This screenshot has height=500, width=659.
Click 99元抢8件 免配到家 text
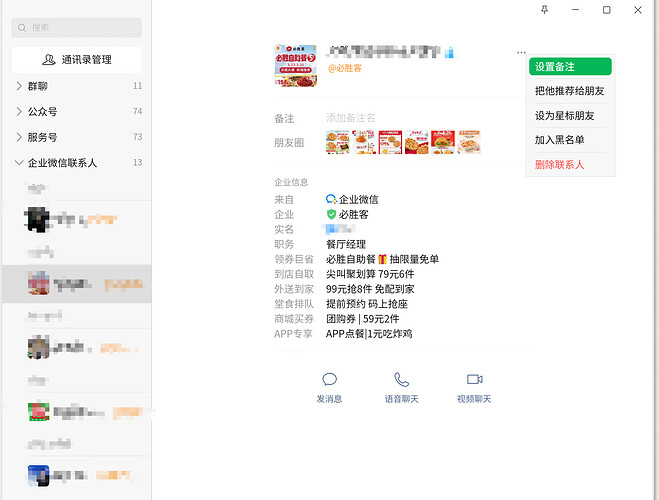coord(370,289)
